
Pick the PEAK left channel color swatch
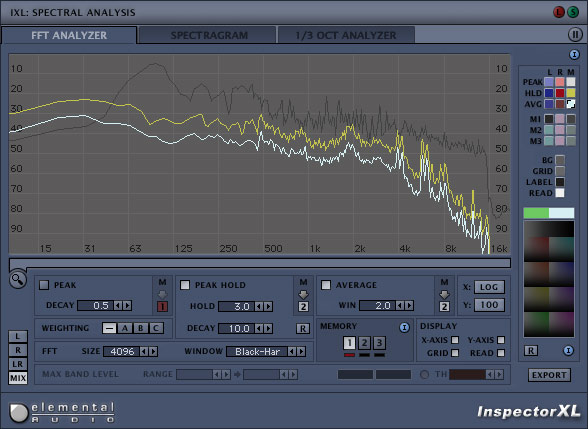click(x=549, y=82)
